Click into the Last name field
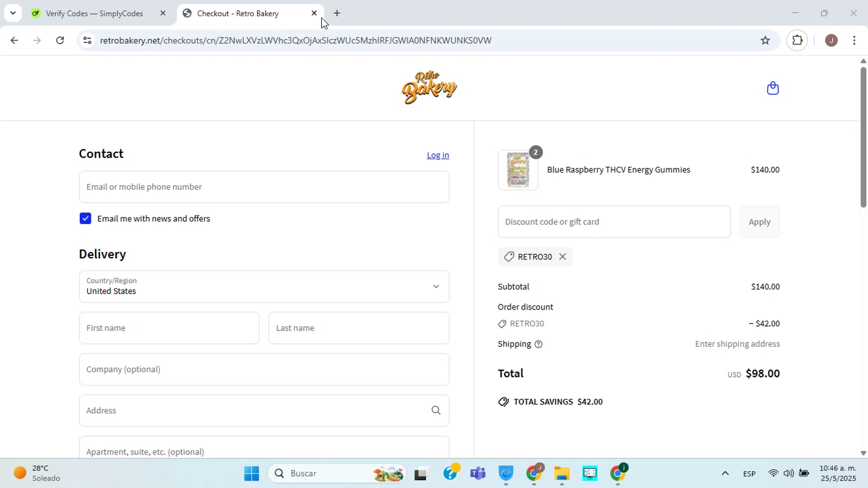 (359, 328)
